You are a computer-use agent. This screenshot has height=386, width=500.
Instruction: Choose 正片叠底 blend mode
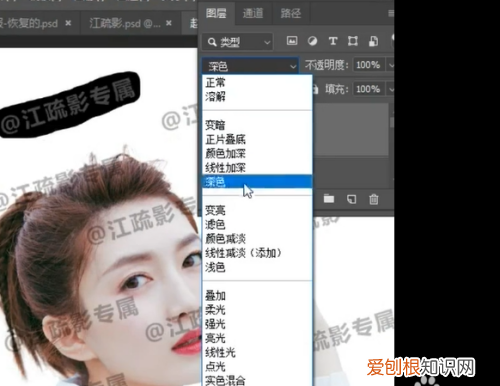[x=257, y=139]
